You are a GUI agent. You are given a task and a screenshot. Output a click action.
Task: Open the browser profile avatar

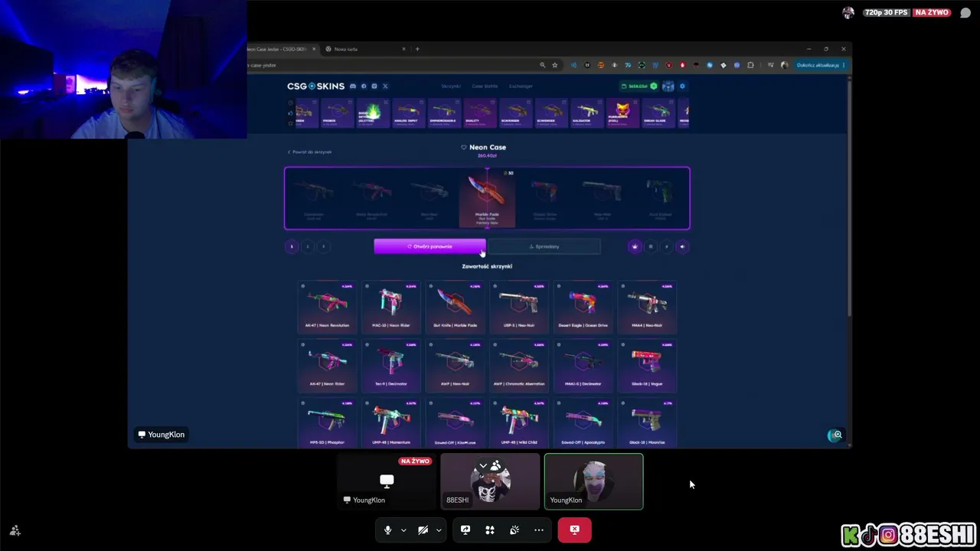click(x=784, y=65)
